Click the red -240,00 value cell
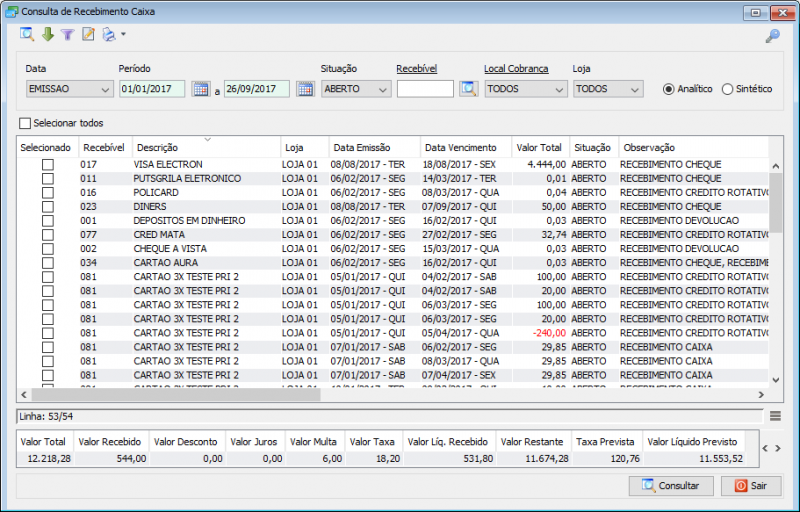Screen dimensions: 800x512 click(541, 333)
